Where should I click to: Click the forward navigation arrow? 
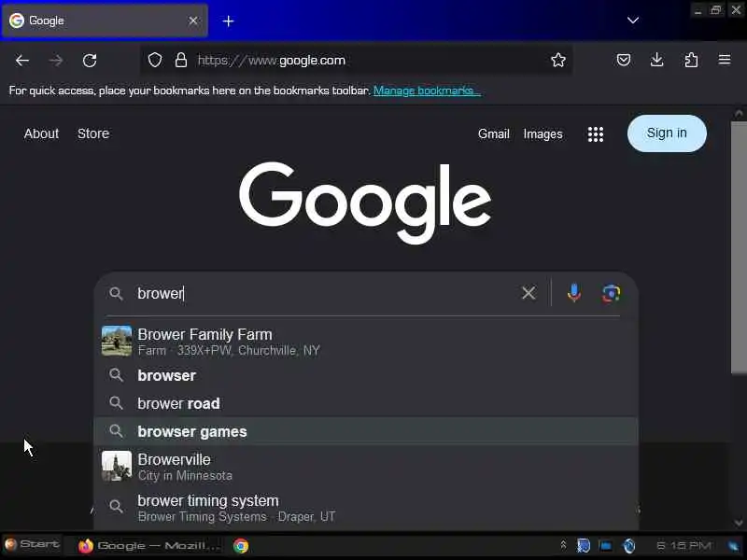(x=56, y=61)
